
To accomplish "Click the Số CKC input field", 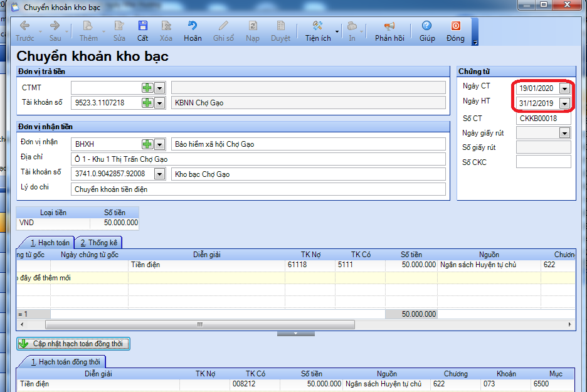I will point(543,162).
